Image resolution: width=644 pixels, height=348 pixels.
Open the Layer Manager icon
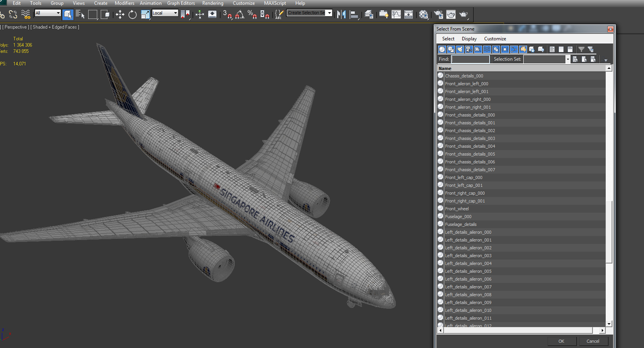click(x=369, y=14)
